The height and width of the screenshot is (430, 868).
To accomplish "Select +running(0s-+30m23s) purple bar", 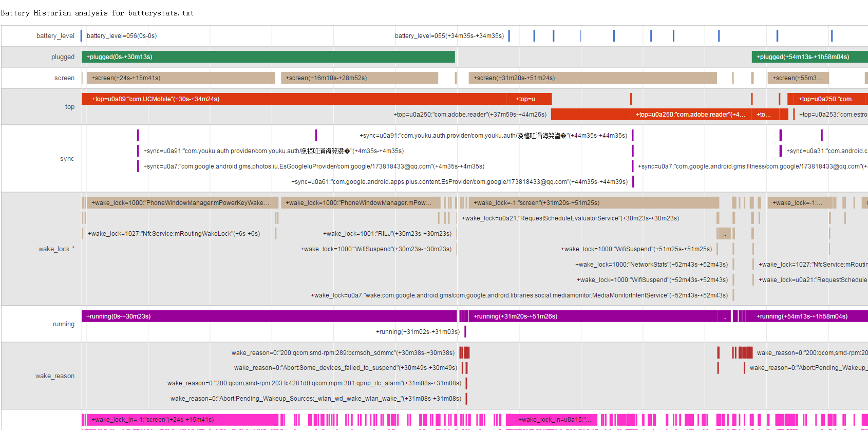I will click(x=269, y=316).
